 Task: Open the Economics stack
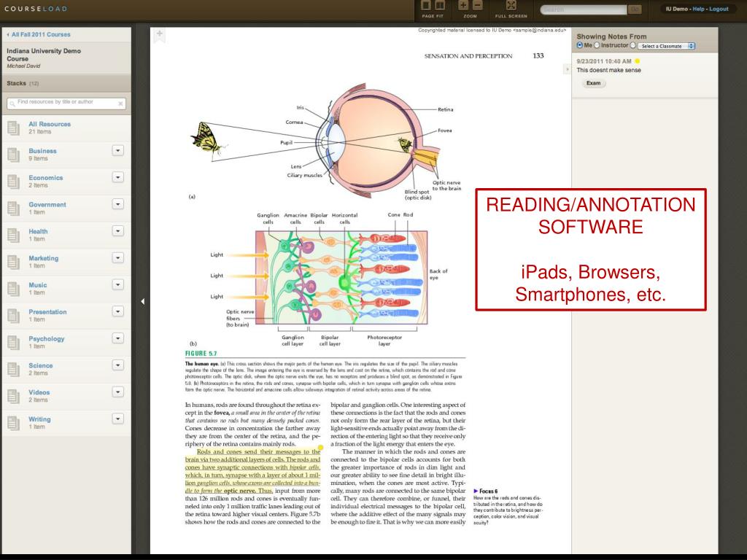[45, 178]
